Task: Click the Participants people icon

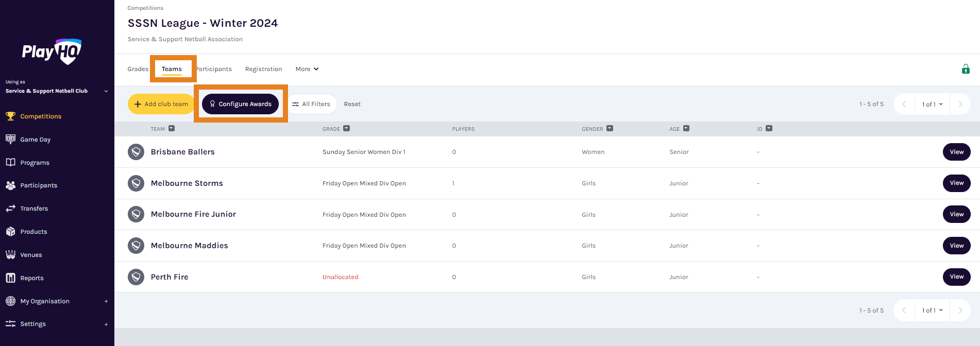Action: click(x=10, y=185)
